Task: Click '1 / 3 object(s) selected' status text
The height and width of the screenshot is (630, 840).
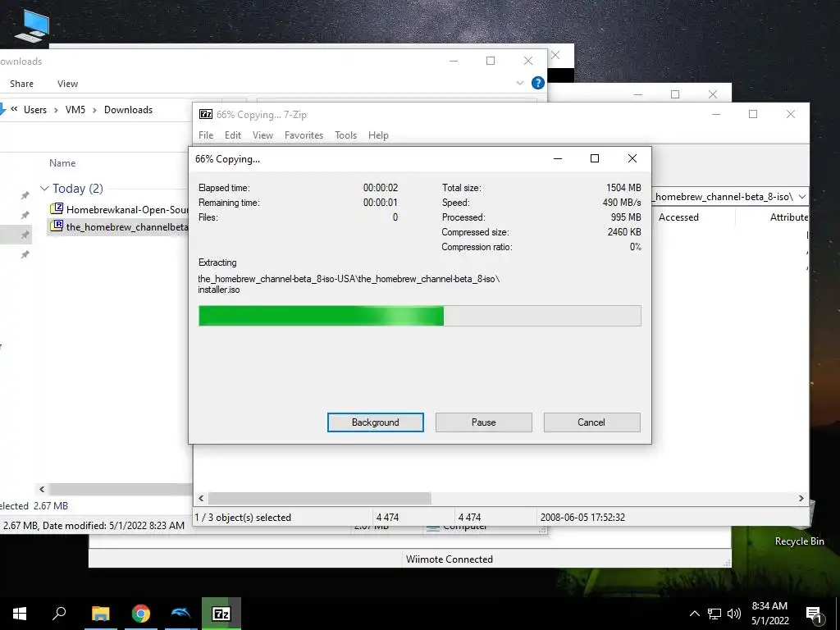Action: [x=243, y=518]
